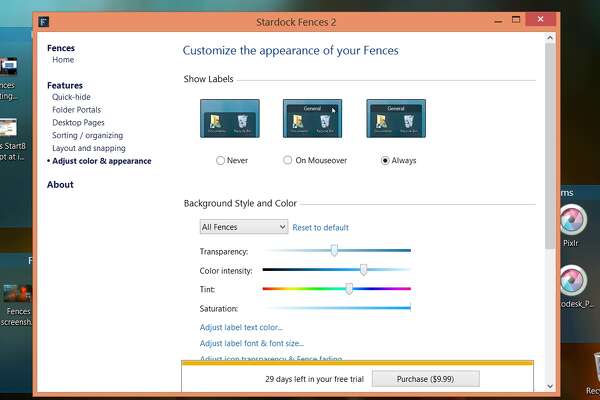Open the Folder Portals page
Screen dimensions: 600x400
pos(77,110)
